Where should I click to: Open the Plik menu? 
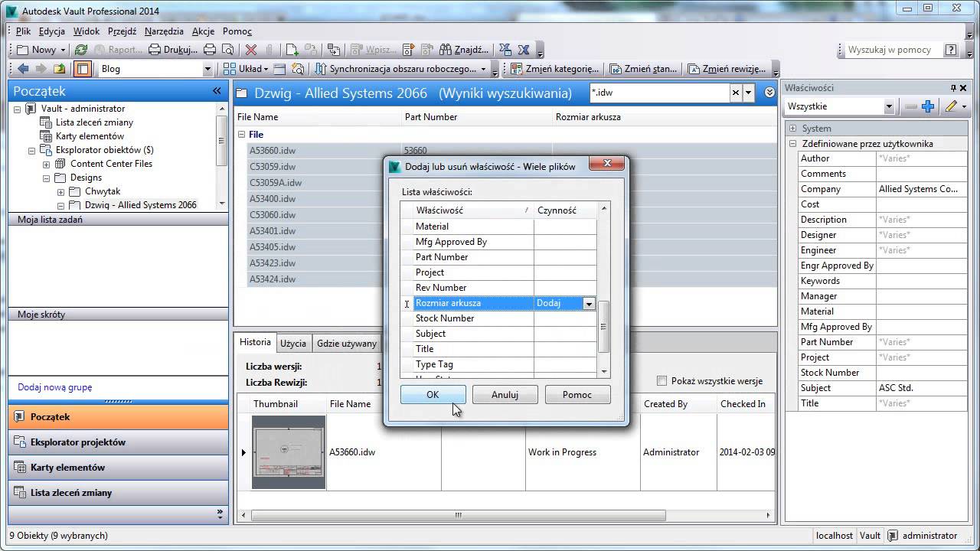pos(23,31)
